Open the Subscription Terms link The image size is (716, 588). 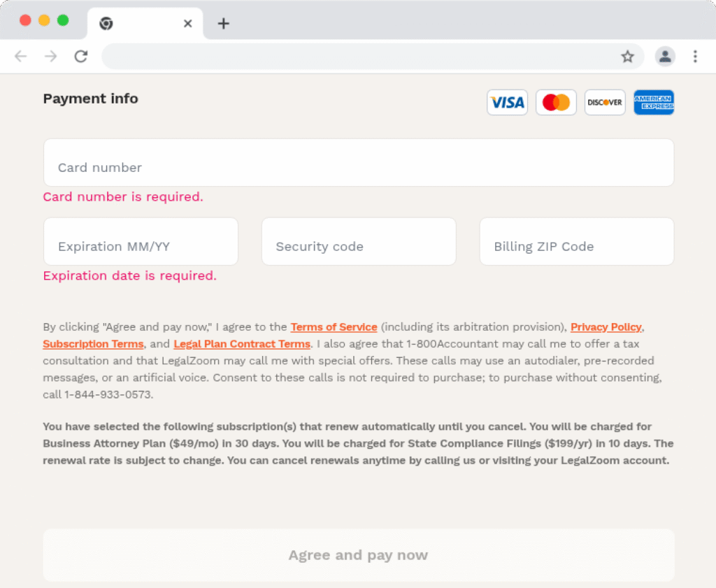[93, 343]
